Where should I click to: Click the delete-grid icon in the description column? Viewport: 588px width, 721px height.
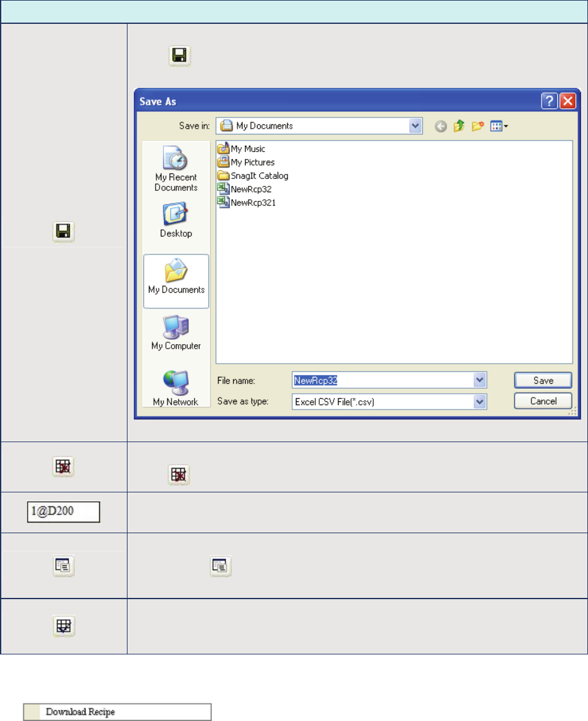[178, 474]
